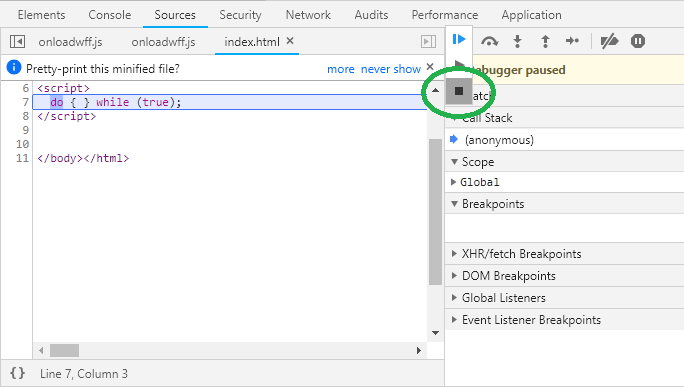Screen dimensions: 684x387
Task: Toggle pause on exceptions button
Action: 637,41
